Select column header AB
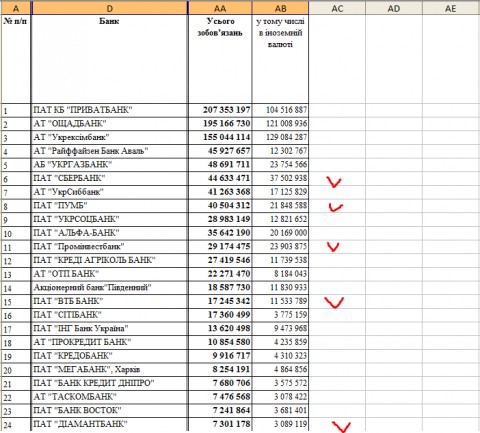This screenshot has height=433, width=480. [281, 8]
